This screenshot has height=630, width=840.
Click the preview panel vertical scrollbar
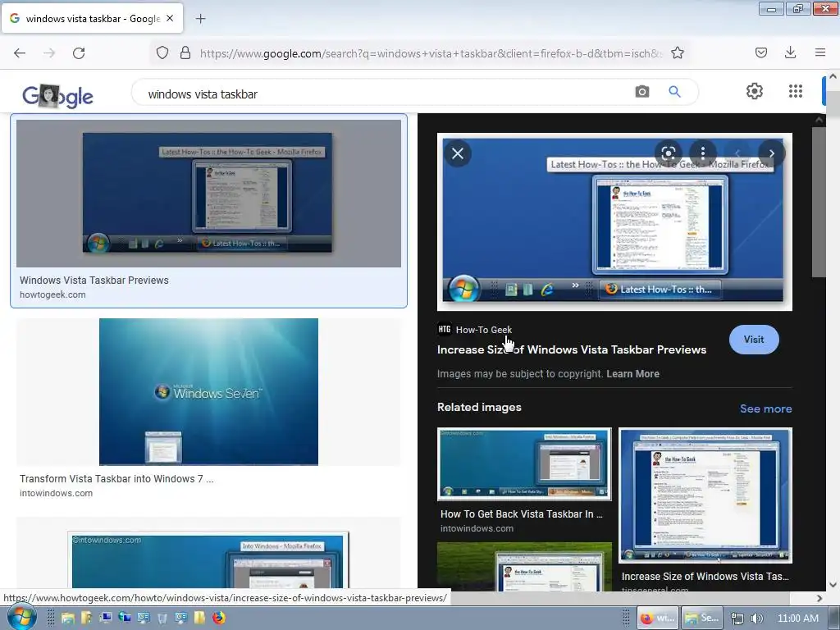[x=818, y=202]
